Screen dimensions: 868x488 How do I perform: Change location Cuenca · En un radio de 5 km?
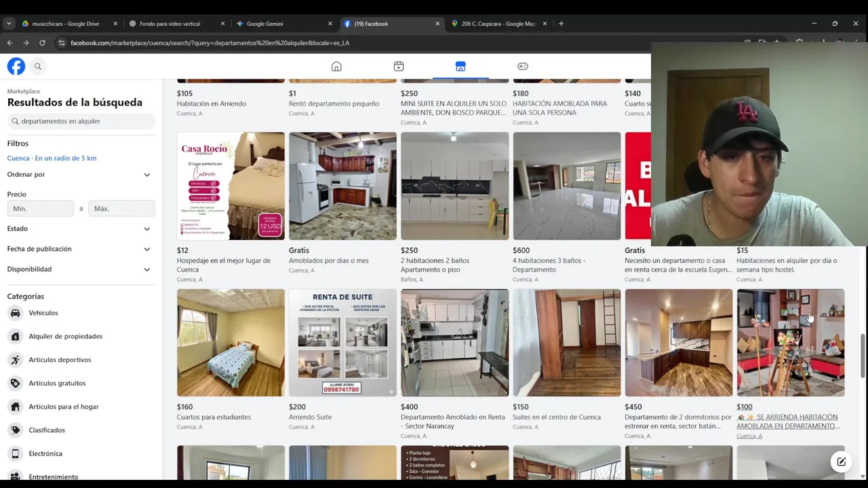pos(52,158)
